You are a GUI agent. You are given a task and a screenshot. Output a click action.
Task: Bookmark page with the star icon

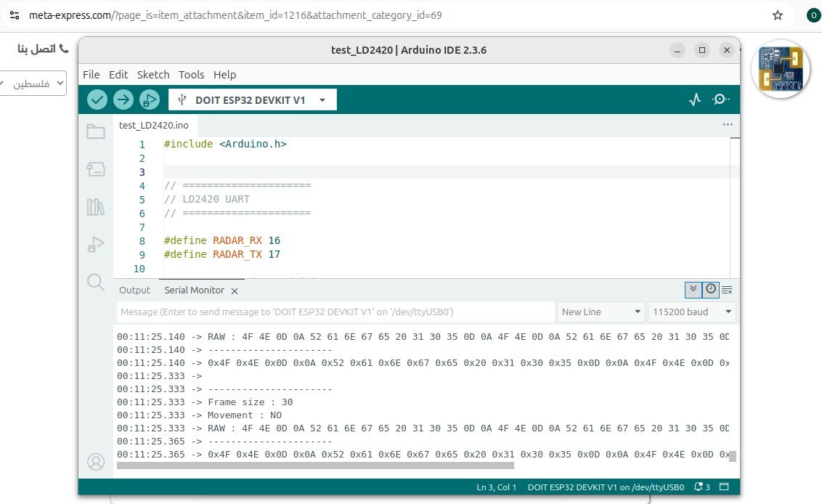coord(778,15)
